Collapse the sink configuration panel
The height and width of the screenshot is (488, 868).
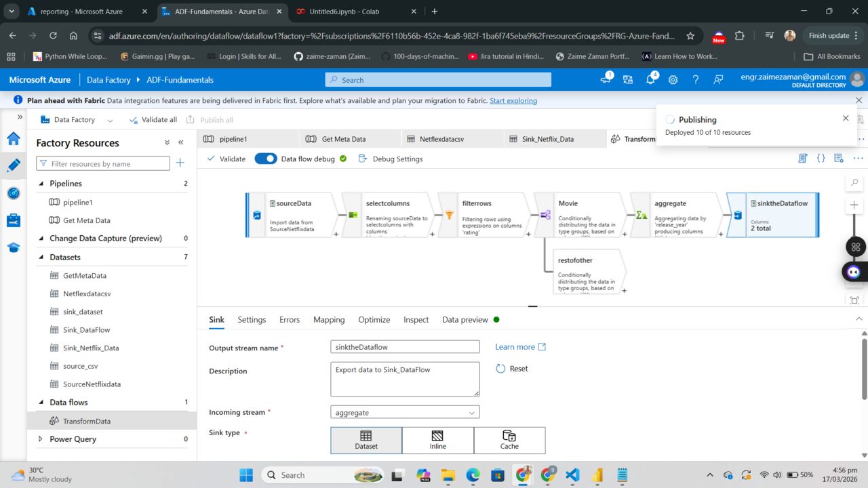(859, 319)
